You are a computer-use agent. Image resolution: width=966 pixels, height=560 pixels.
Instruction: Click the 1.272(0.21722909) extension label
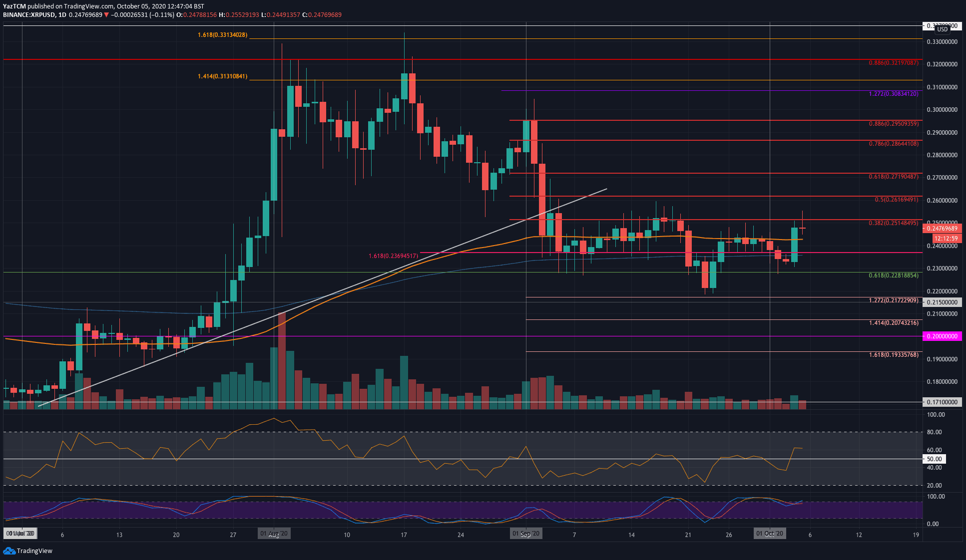coord(894,300)
